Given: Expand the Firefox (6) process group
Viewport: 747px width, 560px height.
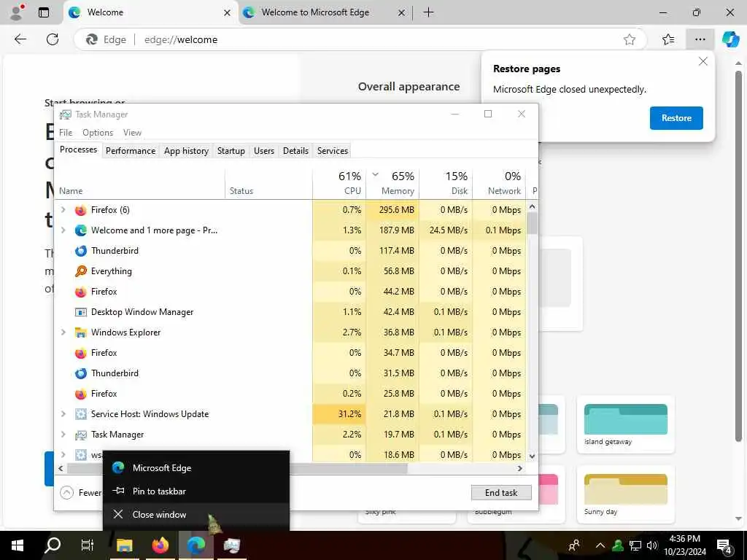Looking at the screenshot, I should (63, 210).
